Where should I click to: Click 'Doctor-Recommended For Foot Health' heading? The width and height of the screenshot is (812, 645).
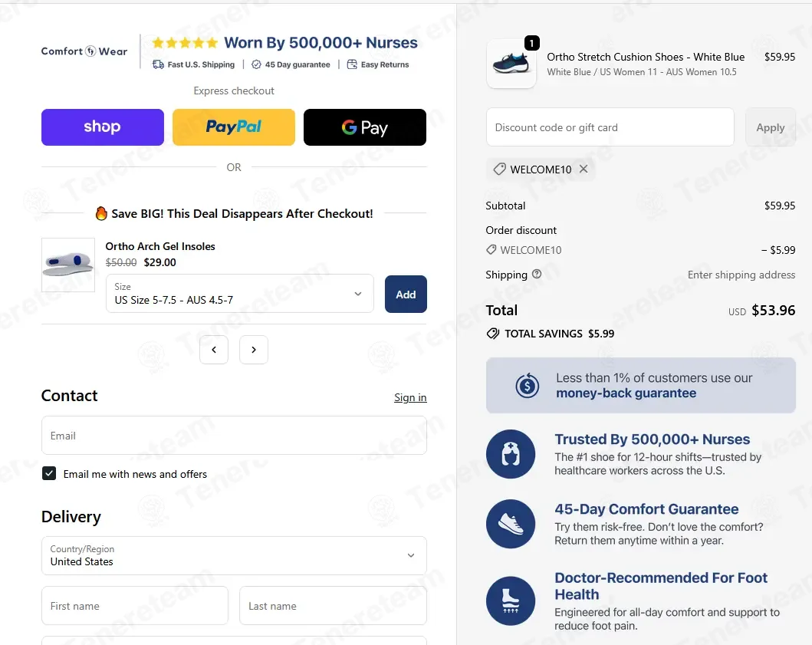661,586
